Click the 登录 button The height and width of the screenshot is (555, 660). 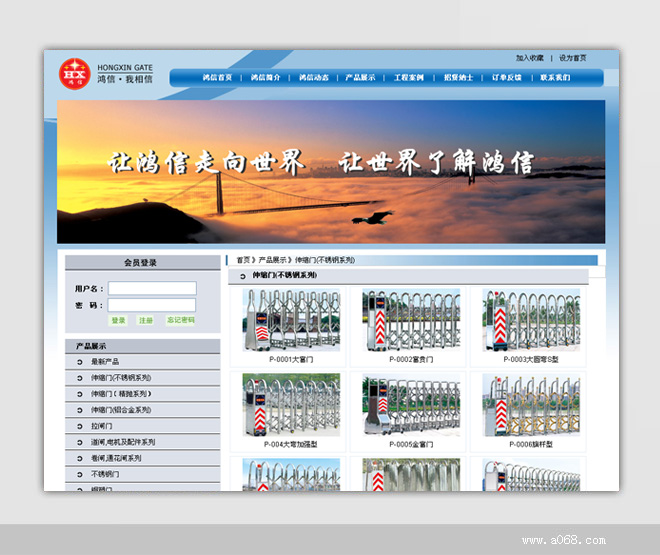point(118,320)
